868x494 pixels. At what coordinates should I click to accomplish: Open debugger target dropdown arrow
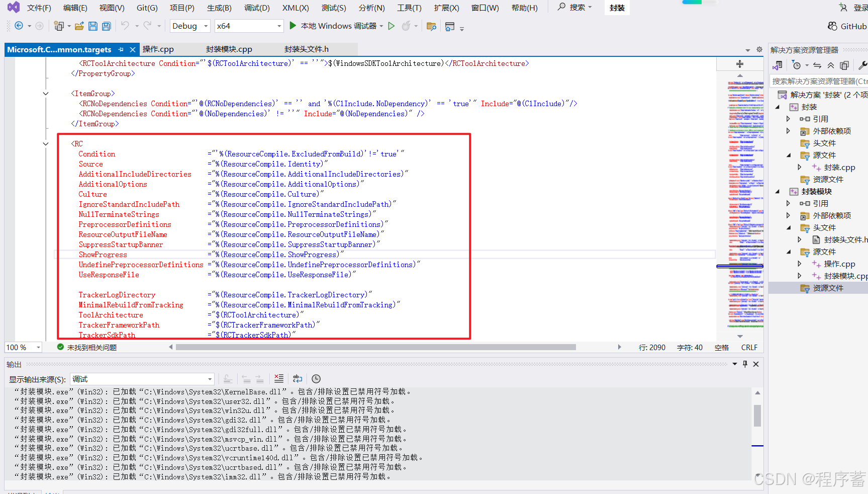click(x=381, y=26)
